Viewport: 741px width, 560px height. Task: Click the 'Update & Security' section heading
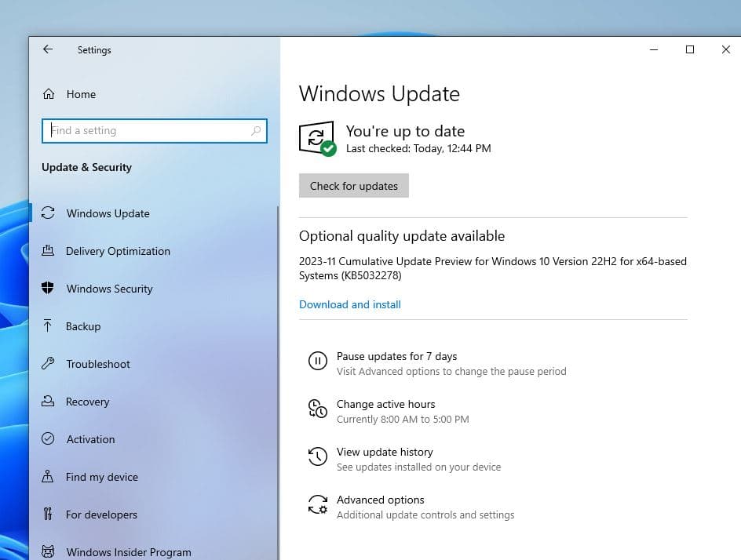tap(86, 167)
